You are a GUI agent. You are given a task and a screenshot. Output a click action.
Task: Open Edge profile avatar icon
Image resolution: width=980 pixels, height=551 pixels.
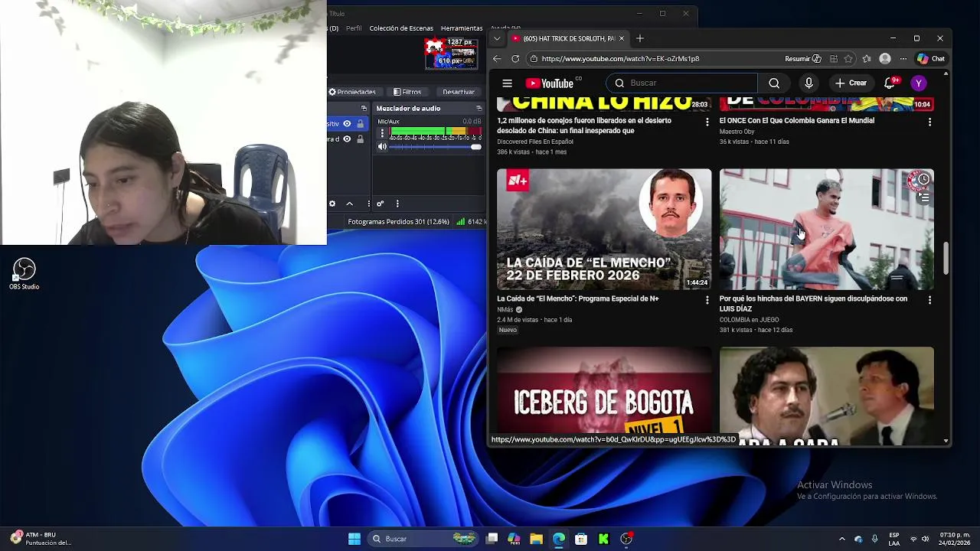coord(885,58)
